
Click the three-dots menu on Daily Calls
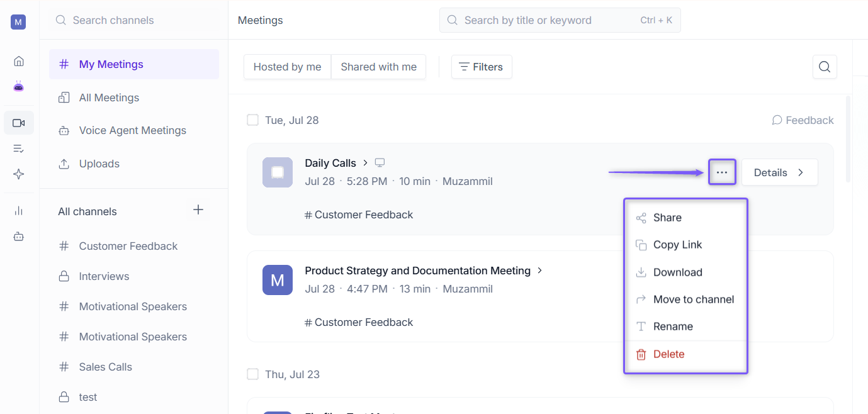[x=722, y=172]
